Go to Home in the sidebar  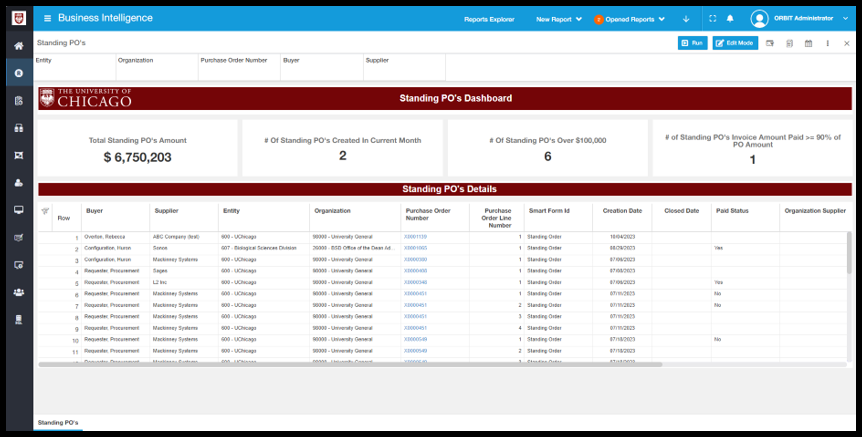click(19, 46)
